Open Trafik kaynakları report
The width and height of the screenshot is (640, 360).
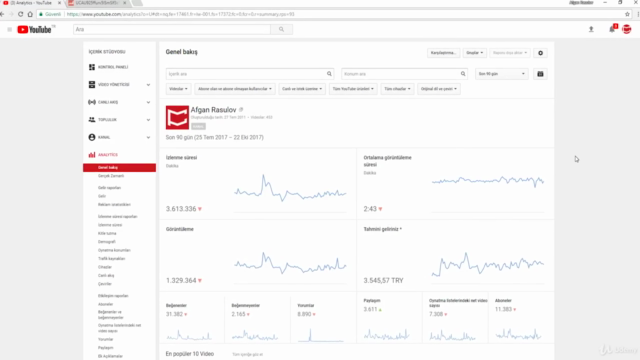coord(111,259)
